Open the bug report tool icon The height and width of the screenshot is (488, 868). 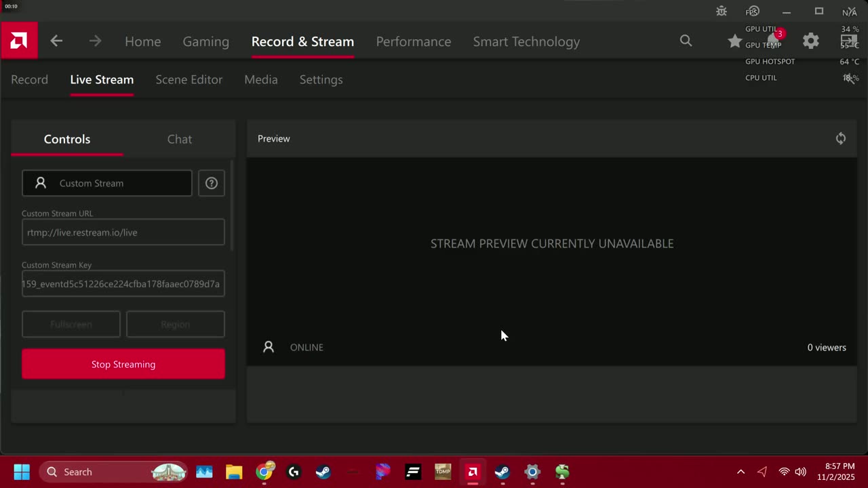pos(722,12)
